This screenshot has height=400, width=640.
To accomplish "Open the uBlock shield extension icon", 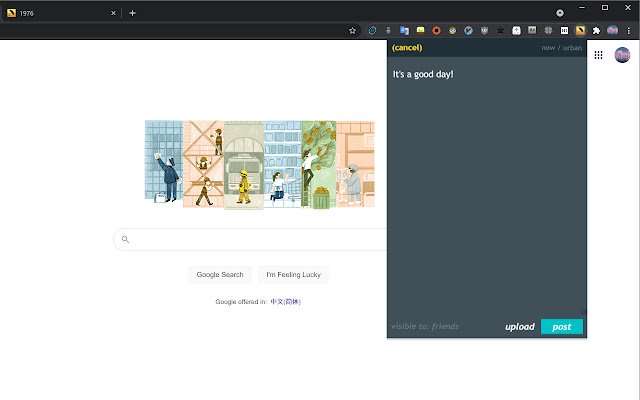I will coord(484,31).
